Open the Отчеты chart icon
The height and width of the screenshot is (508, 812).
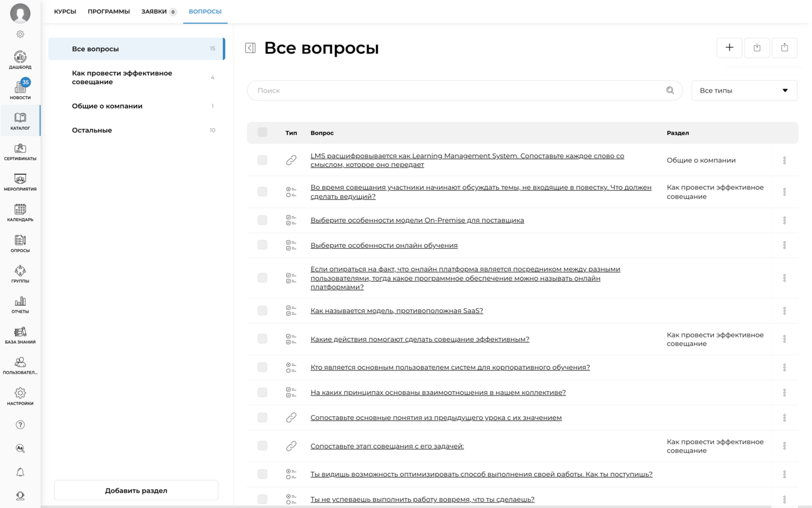(x=20, y=305)
